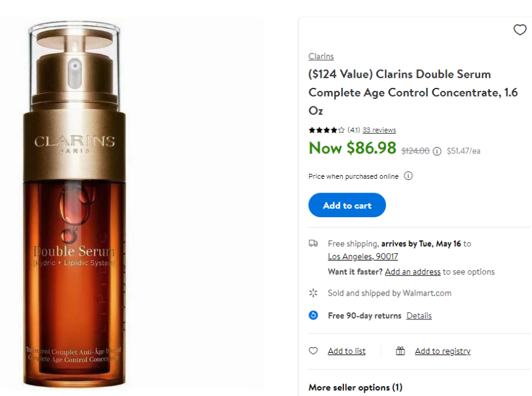
Task: Click the Add to cart button
Action: tap(346, 205)
